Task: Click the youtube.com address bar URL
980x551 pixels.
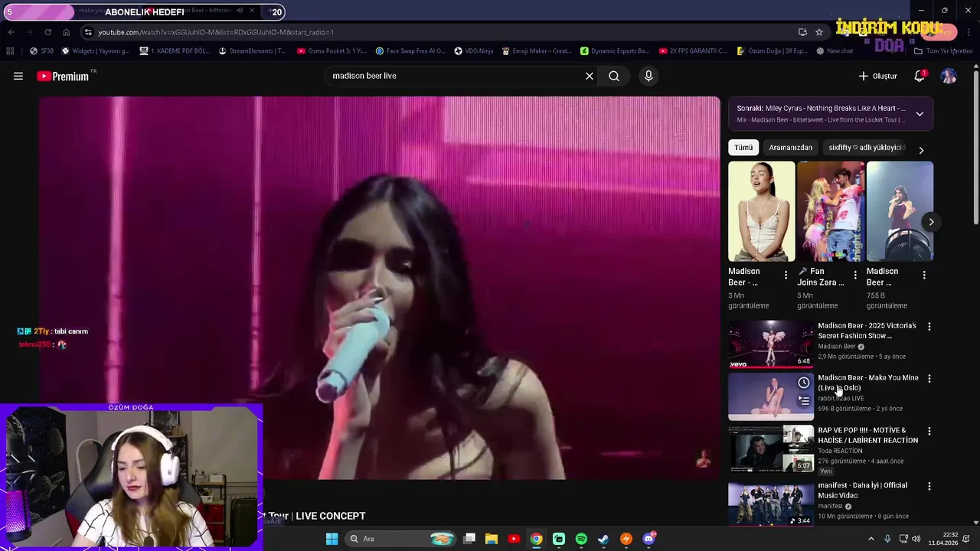Action: (x=215, y=32)
